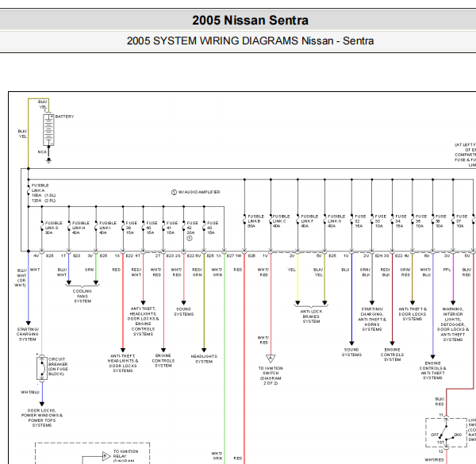Image resolution: width=476 pixels, height=464 pixels.
Task: Click the 'FUSE 33 10A' label
Action: [380, 221]
